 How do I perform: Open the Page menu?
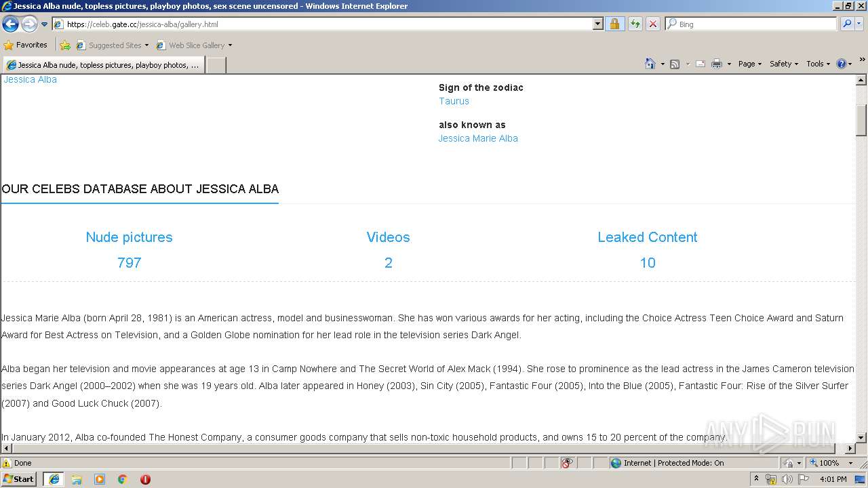click(749, 64)
